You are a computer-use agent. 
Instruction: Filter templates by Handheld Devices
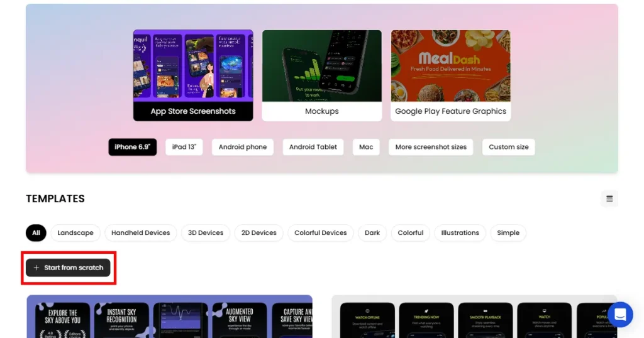click(x=140, y=233)
